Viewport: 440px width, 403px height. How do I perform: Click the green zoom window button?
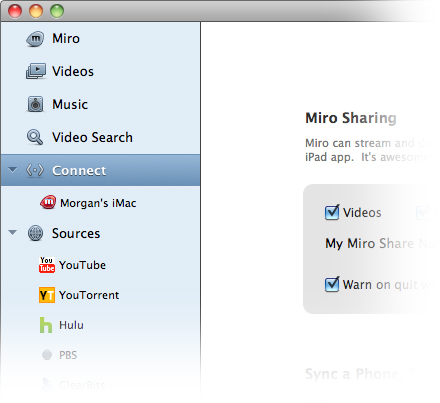pos(57,11)
